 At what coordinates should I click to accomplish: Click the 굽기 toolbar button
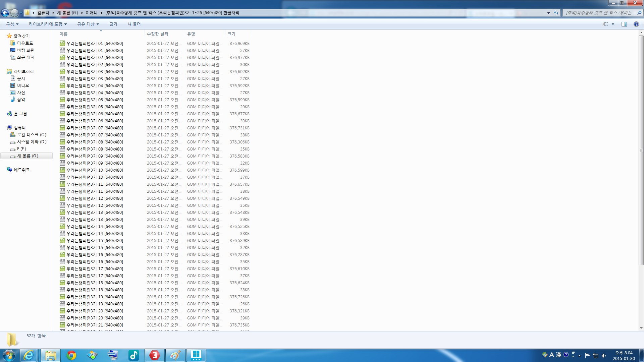[113, 24]
